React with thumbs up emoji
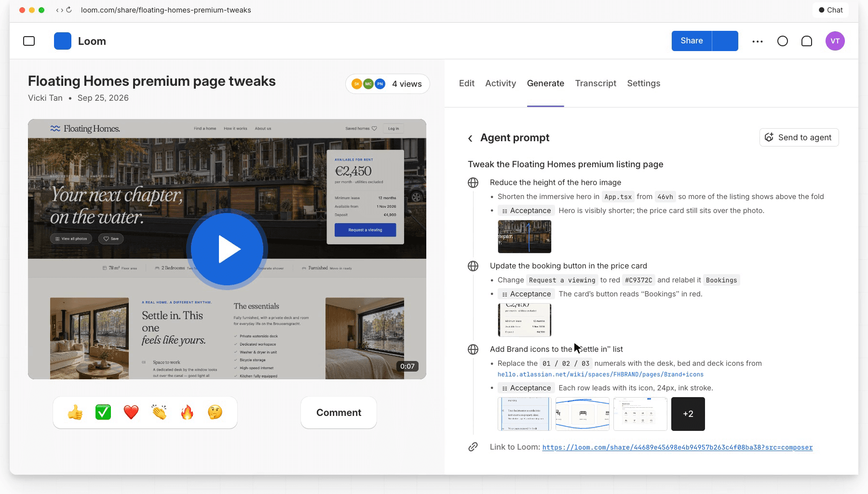Image resolution: width=868 pixels, height=494 pixels. 75,413
